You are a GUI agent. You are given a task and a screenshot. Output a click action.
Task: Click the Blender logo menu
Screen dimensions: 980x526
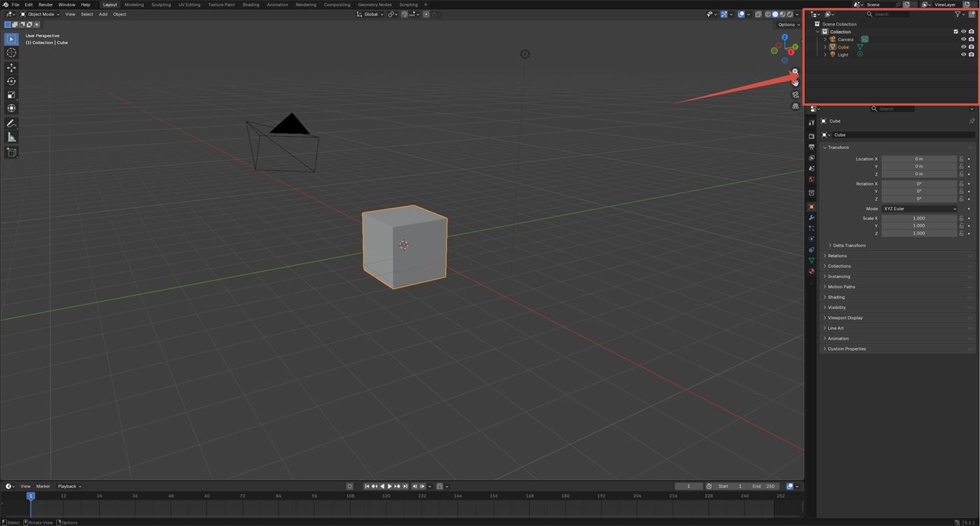click(x=6, y=4)
